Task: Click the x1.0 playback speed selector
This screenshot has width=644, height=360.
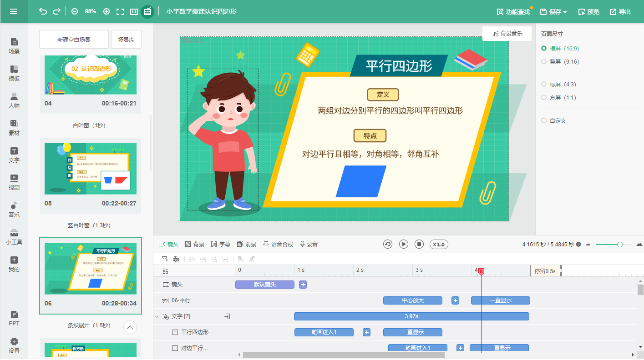Action: [439, 244]
